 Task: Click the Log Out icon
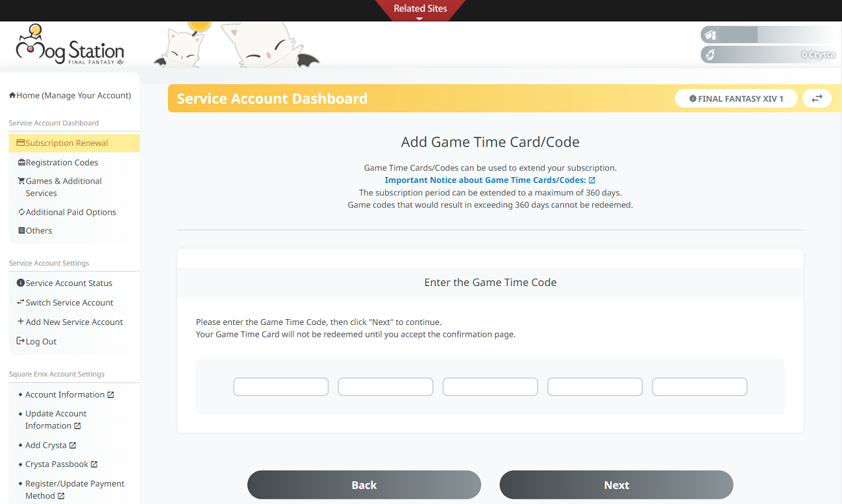click(20, 341)
